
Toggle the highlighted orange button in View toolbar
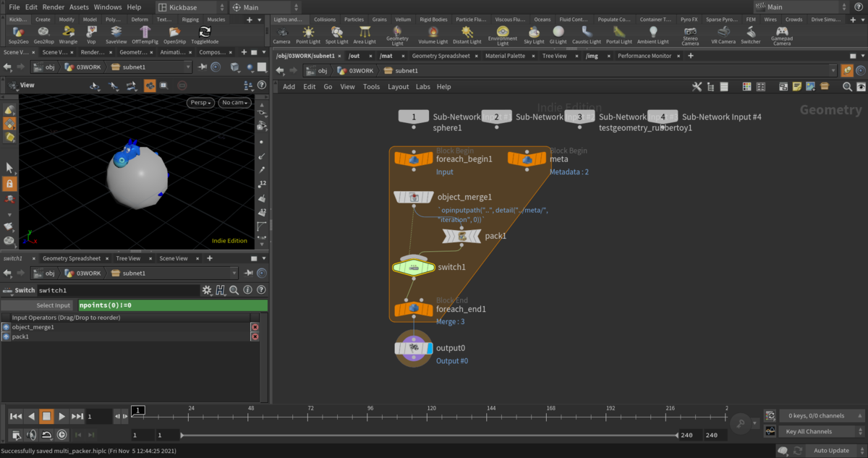150,85
